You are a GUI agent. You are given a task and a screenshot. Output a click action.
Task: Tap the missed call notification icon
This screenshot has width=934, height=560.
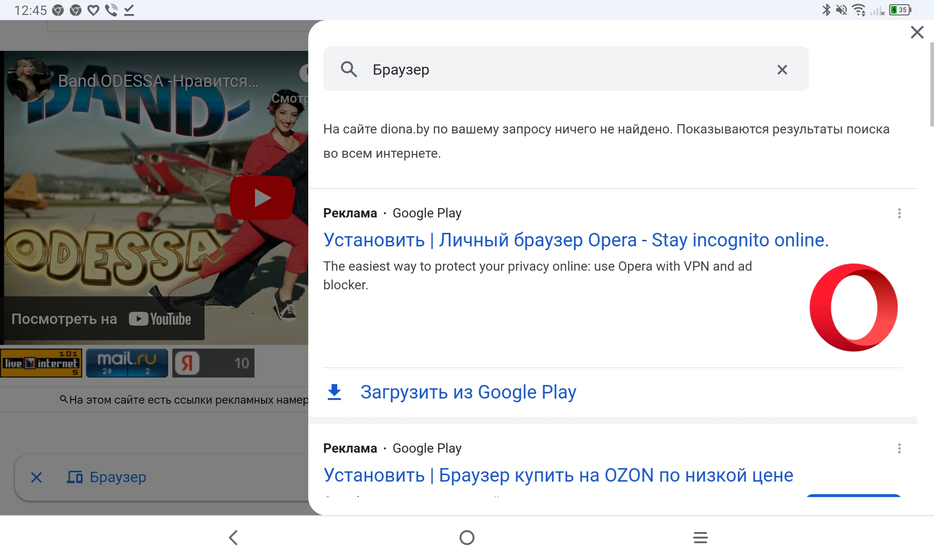coord(111,10)
